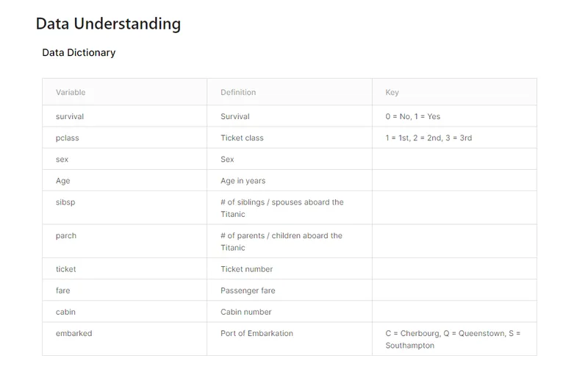This screenshot has width=588, height=375.
Task: Click the Cherbourg, Queenstown, Southampton key cell
Action: (x=453, y=340)
